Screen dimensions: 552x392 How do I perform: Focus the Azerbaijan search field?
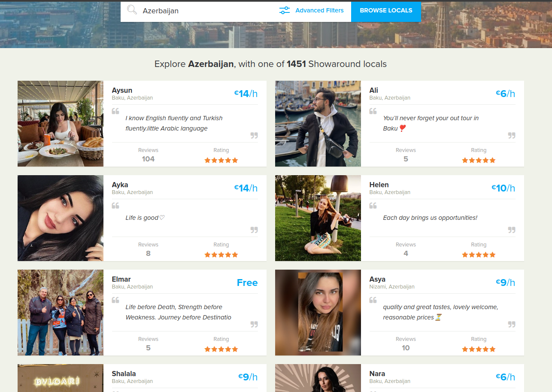coord(206,11)
